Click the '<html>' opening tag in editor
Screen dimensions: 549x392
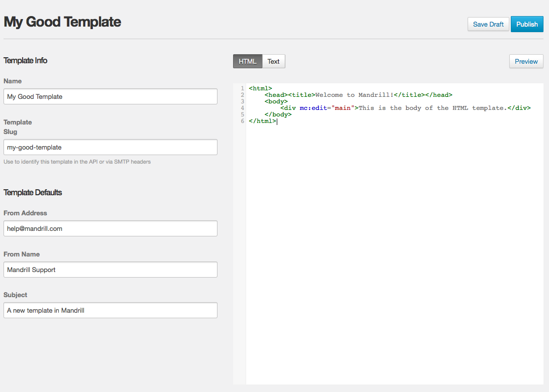tap(261, 88)
